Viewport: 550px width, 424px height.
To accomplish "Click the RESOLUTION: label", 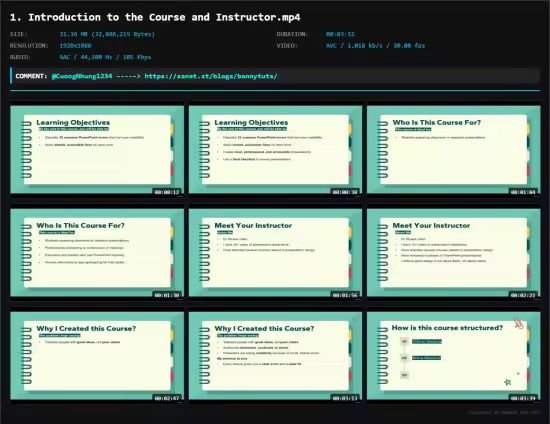I will [x=29, y=46].
